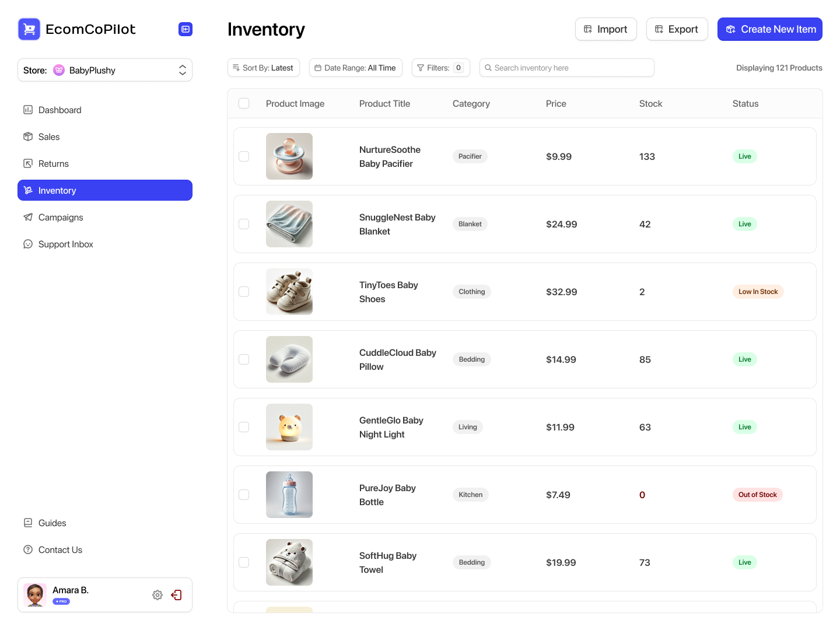Image resolution: width=840 pixels, height=630 pixels.
Task: Click the EcomCoPilot cart logo
Action: [x=29, y=29]
